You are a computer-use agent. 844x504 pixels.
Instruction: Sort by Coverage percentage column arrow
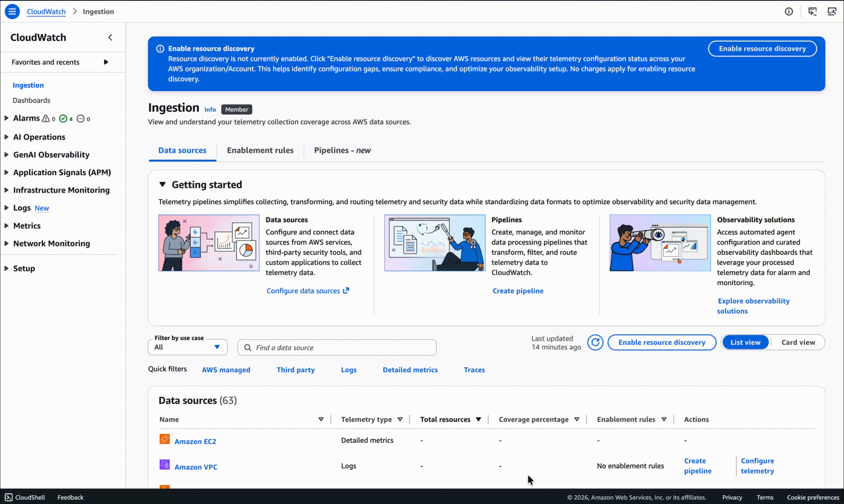(x=577, y=420)
